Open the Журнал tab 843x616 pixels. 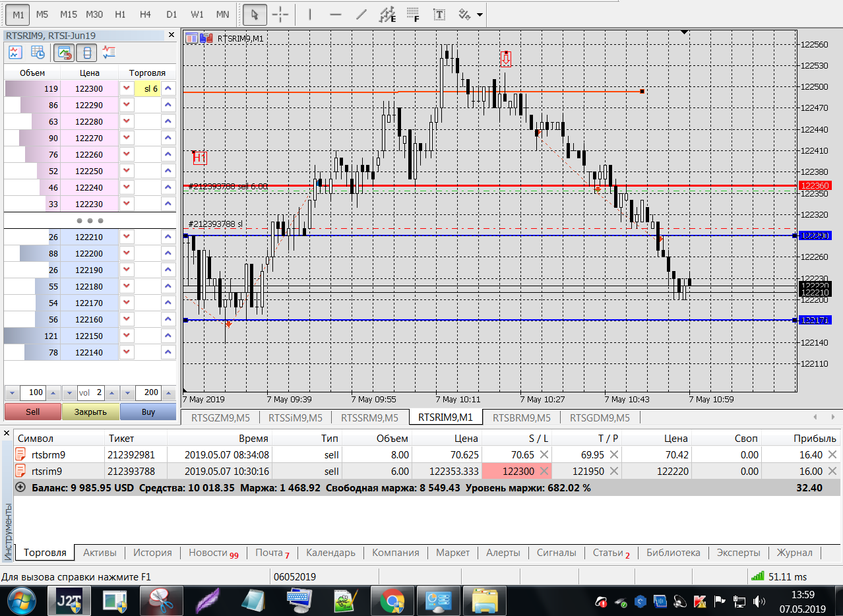click(x=794, y=553)
